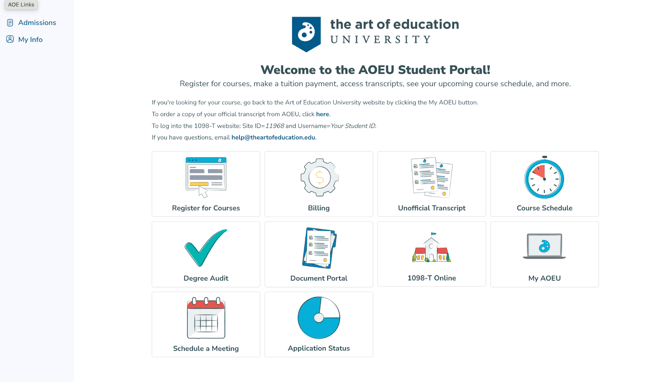Open the My AOEU laptop icon
Image resolution: width=657 pixels, height=382 pixels.
click(x=544, y=246)
